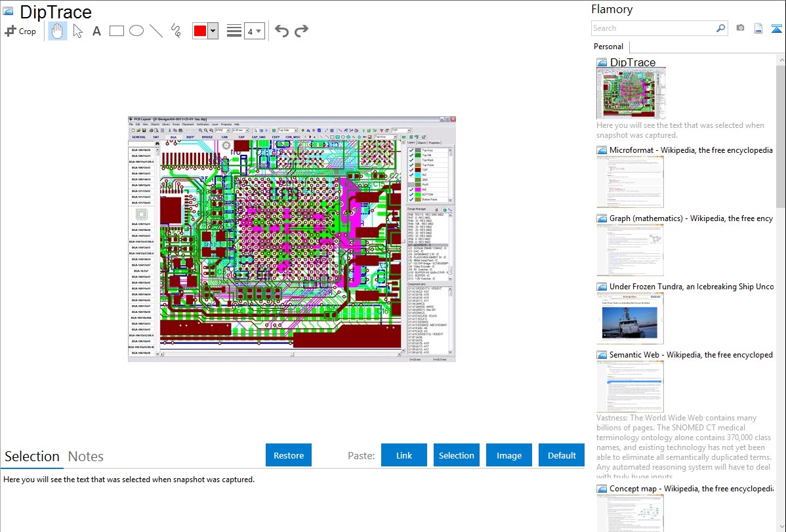The height and width of the screenshot is (532, 786).
Task: Choose the freehand squiggle drawing tool
Action: click(x=176, y=31)
